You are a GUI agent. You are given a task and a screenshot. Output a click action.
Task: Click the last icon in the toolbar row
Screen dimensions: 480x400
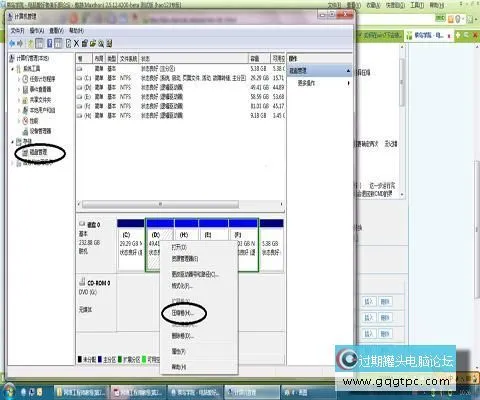tap(109, 43)
